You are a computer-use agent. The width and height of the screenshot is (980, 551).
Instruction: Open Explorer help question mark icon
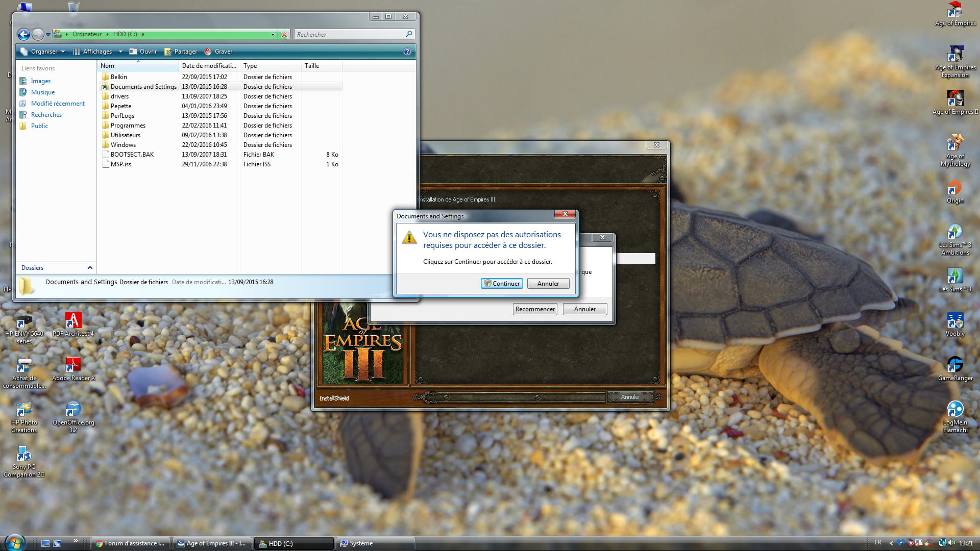(407, 52)
